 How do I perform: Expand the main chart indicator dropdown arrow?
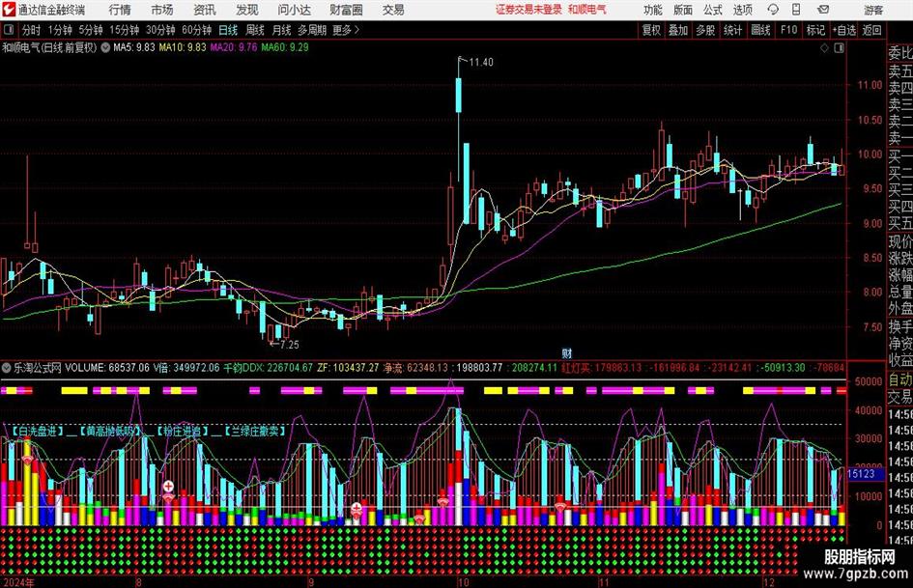[105, 47]
